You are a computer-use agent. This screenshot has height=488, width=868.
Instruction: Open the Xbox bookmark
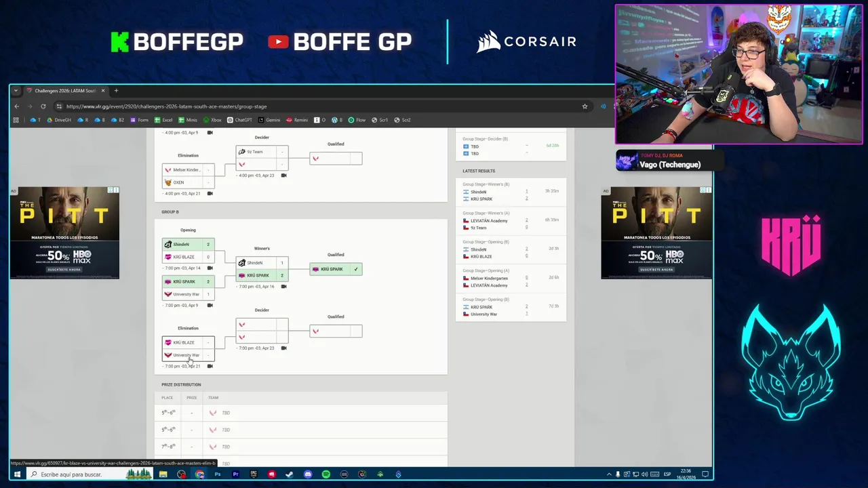point(212,120)
